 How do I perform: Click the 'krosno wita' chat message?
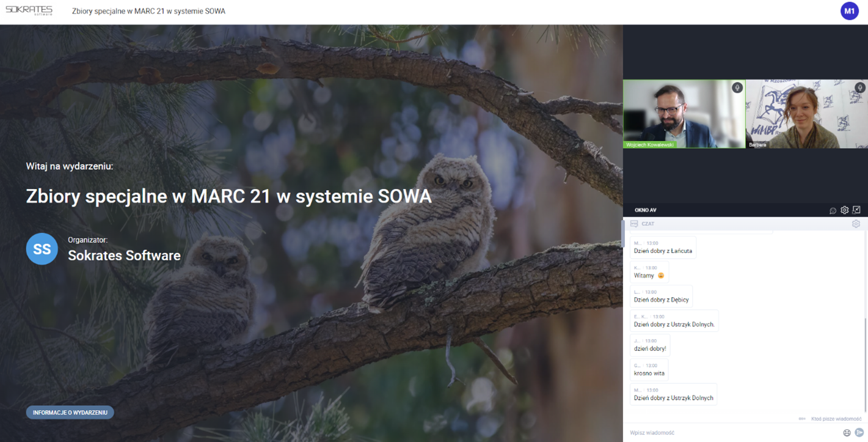pos(649,370)
